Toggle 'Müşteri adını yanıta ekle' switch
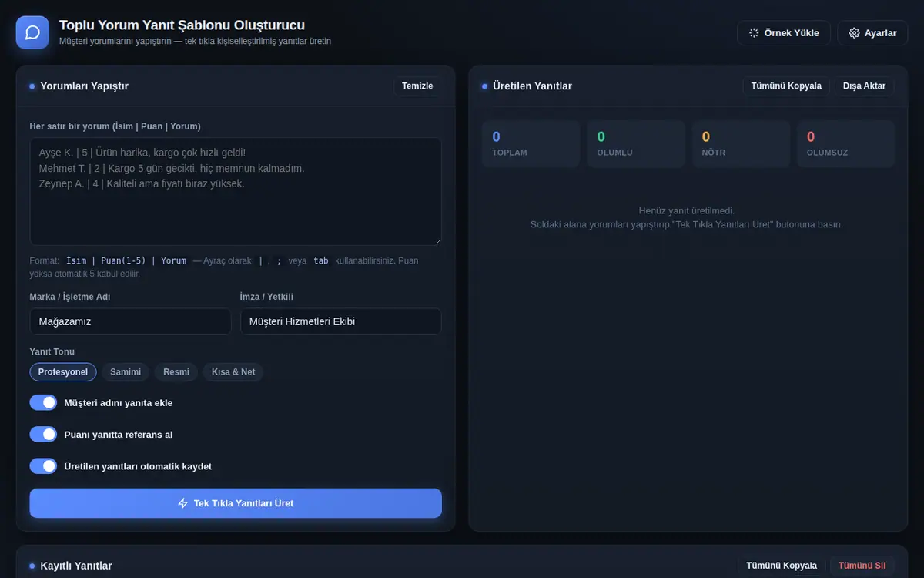The height and width of the screenshot is (578, 924). click(x=44, y=402)
